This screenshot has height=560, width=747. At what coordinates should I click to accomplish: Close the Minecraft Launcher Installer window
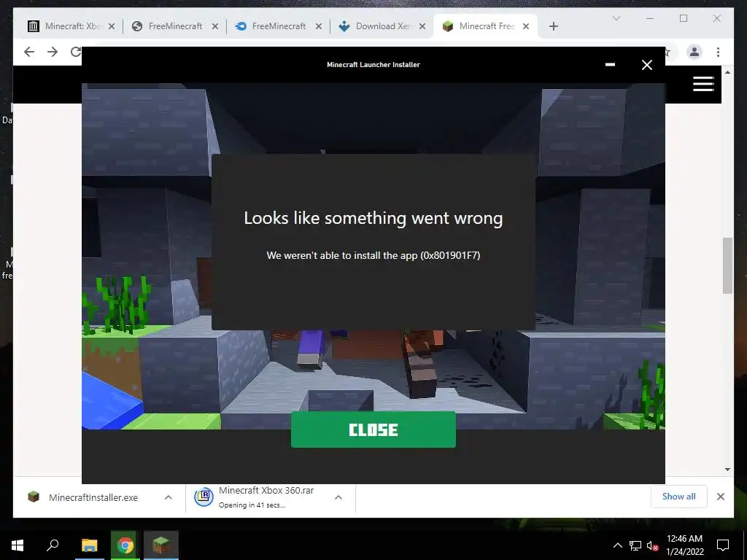[646, 65]
